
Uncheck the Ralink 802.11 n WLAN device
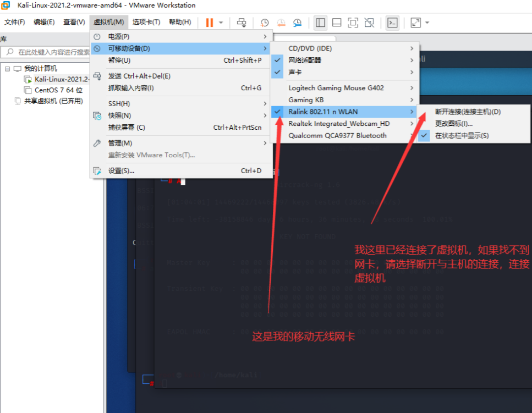coord(322,112)
